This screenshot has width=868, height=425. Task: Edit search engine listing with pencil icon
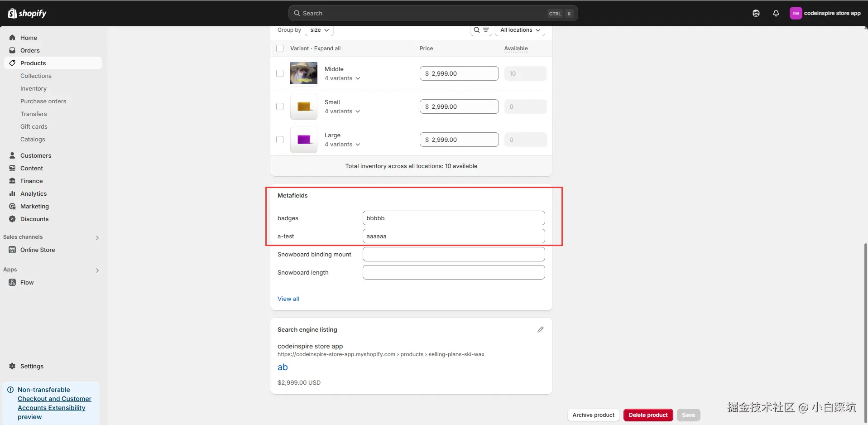coord(541,329)
